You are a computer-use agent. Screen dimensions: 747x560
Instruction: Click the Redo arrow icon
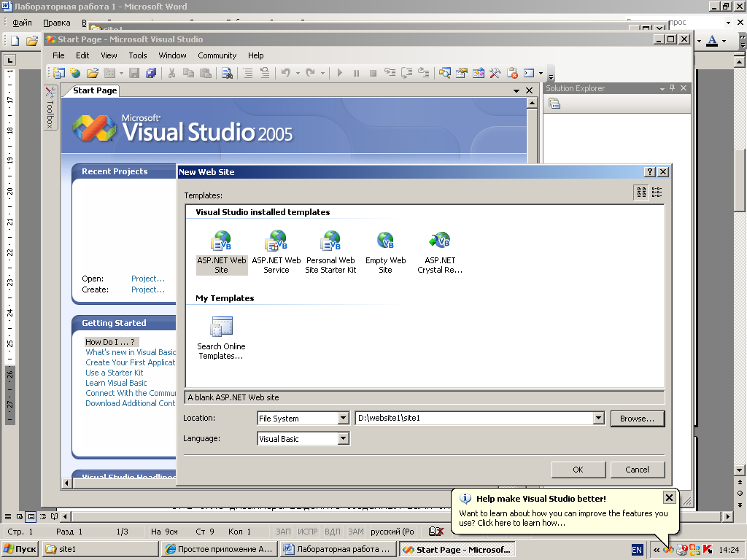point(310,73)
